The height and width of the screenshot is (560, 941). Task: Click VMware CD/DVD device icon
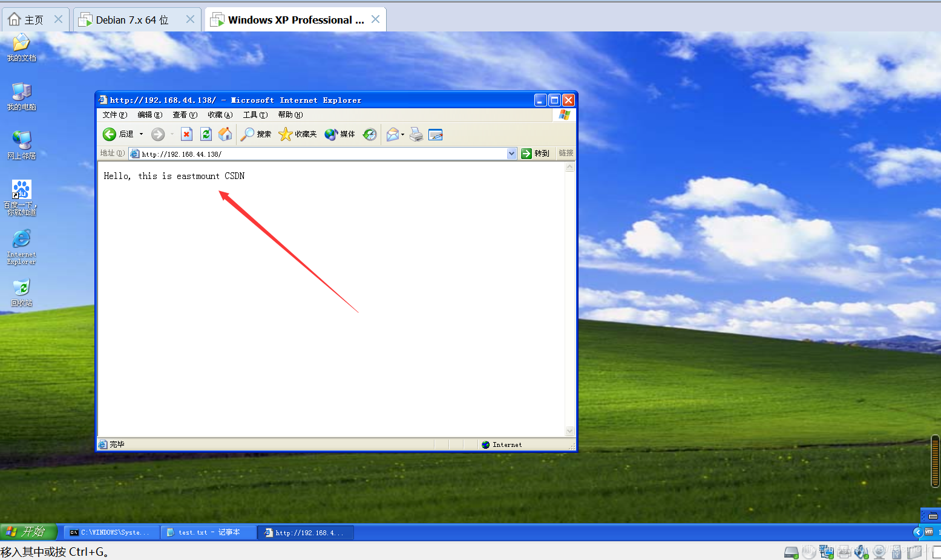[809, 552]
